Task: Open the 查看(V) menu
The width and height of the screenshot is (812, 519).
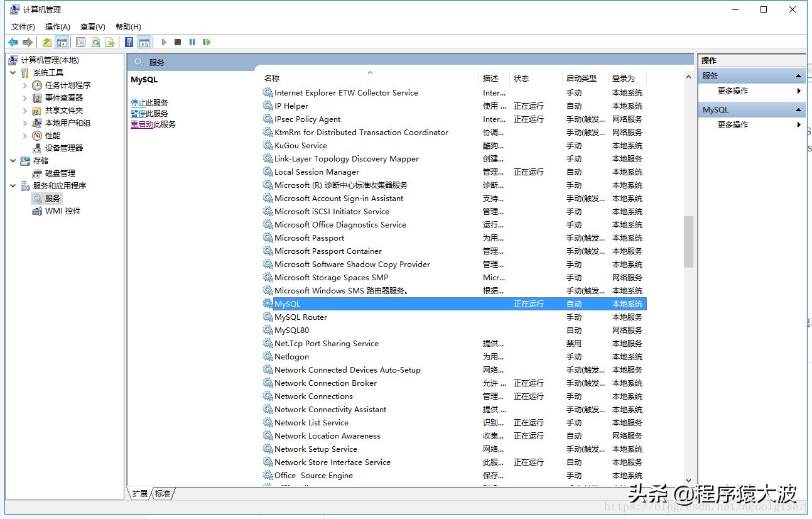Action: [x=92, y=26]
